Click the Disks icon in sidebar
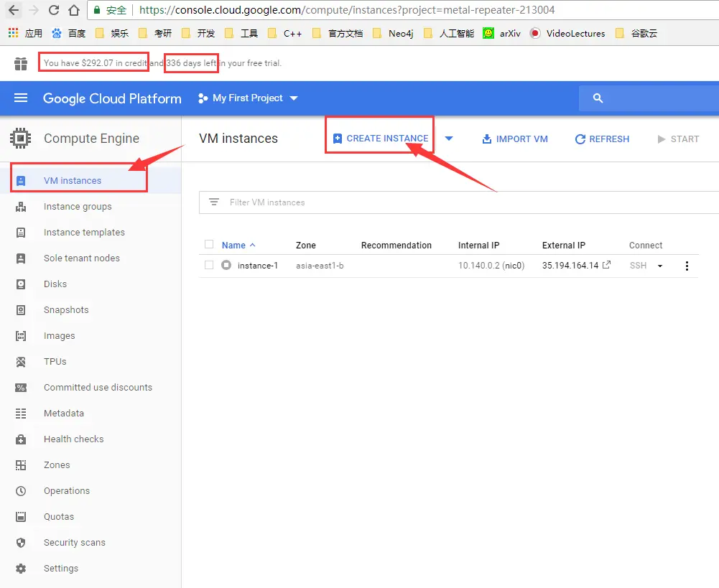This screenshot has width=719, height=588. 21,284
